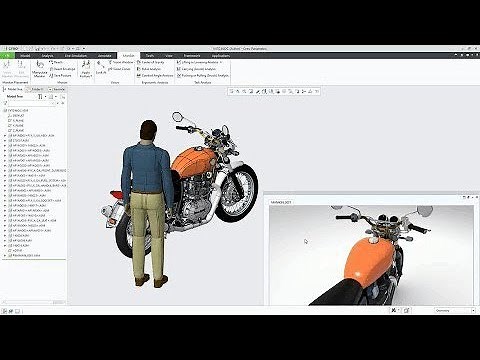Click Zoom In on graphics toolbar
The width and height of the screenshot is (480, 360).
coord(238,91)
